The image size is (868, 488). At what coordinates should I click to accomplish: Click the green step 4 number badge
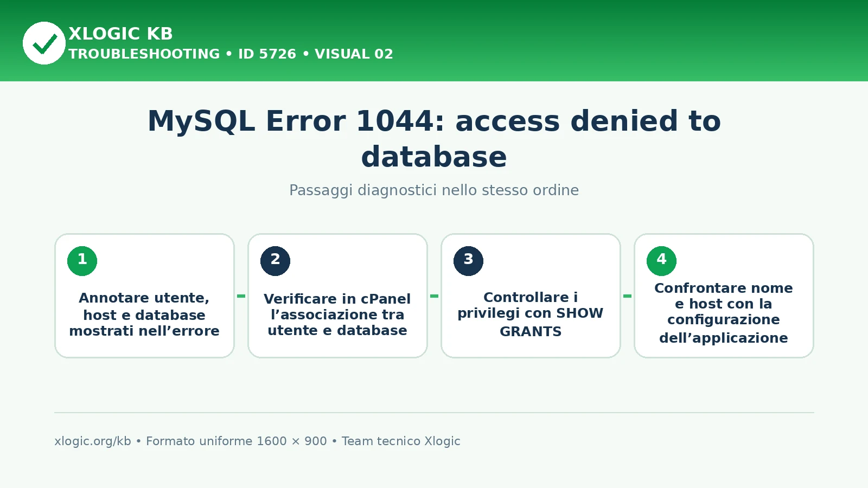click(661, 261)
